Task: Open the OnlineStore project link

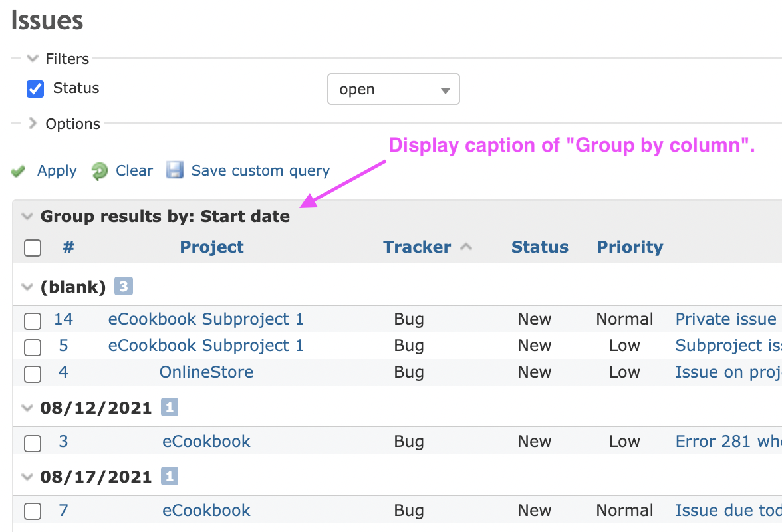Action: 206,372
